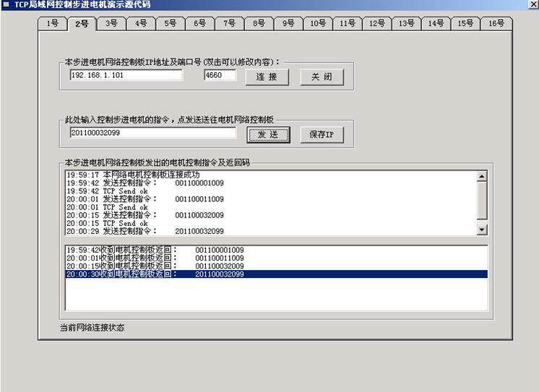Focus the IP address field 192.168.1.101
This screenshot has height=392, width=539.
click(x=126, y=75)
